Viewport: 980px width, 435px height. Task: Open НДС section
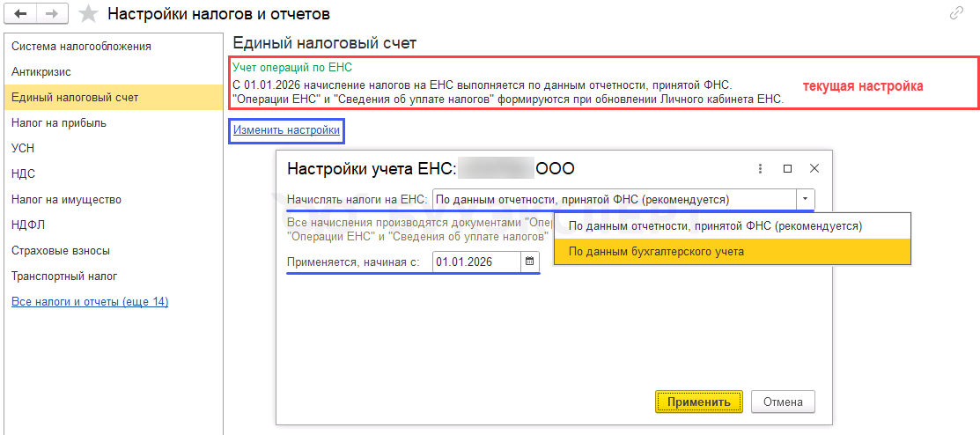click(x=114, y=173)
